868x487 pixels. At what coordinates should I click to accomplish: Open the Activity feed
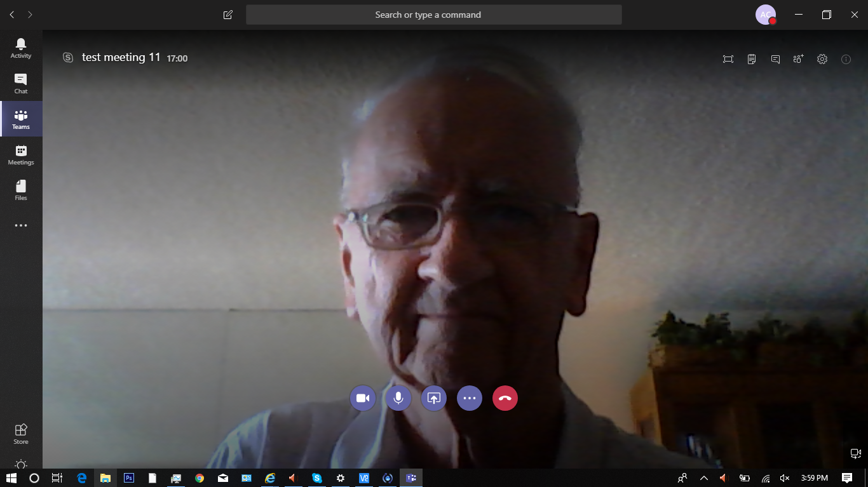[x=21, y=48]
